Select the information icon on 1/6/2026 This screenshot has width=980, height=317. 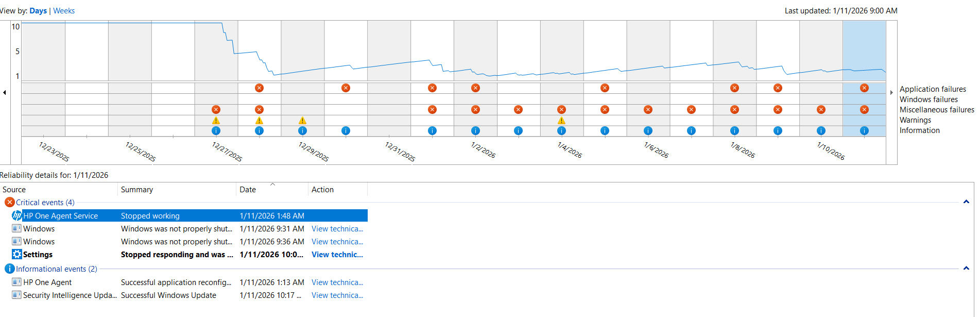point(648,130)
